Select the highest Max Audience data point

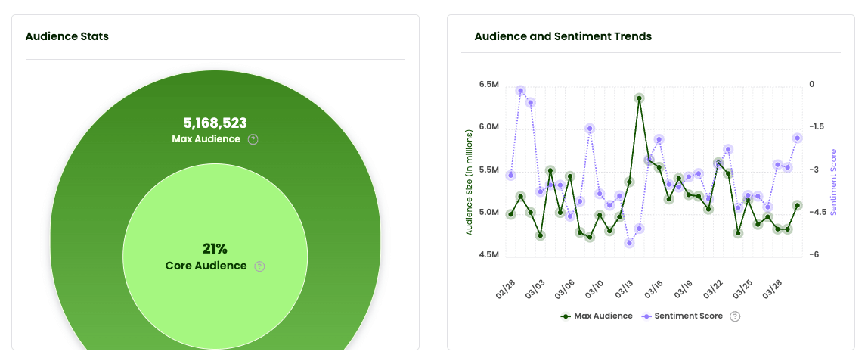[x=639, y=98]
